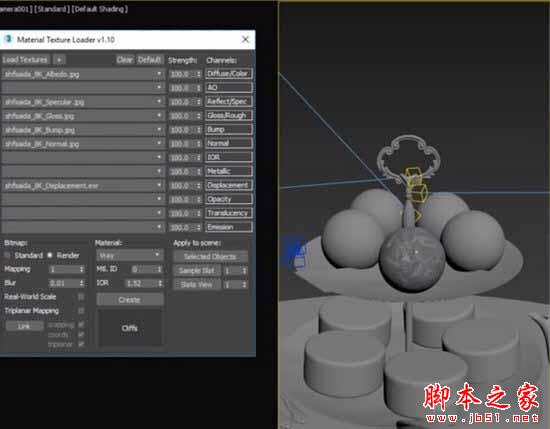Select the textured center sphere in viewport

(x=412, y=260)
